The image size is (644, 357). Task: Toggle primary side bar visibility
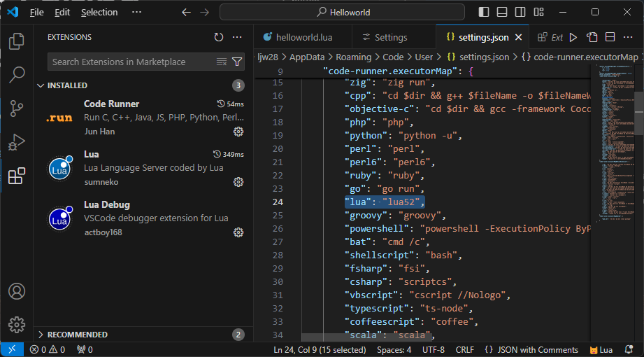tap(484, 13)
